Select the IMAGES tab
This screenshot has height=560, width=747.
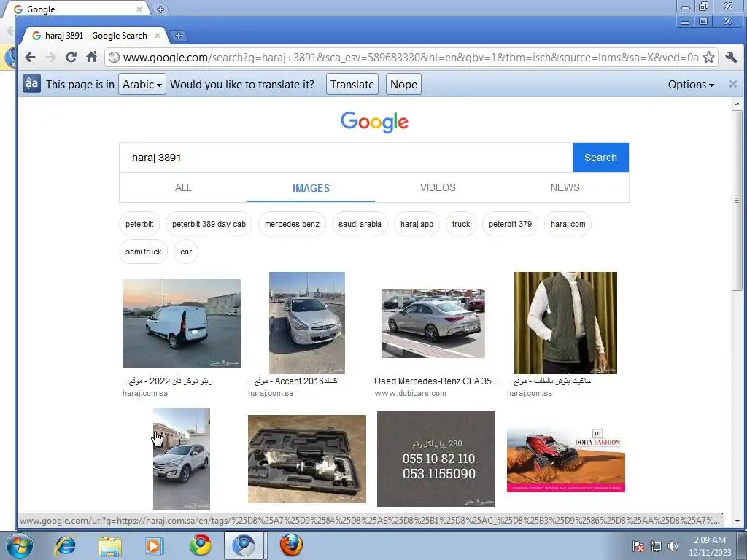click(x=311, y=188)
